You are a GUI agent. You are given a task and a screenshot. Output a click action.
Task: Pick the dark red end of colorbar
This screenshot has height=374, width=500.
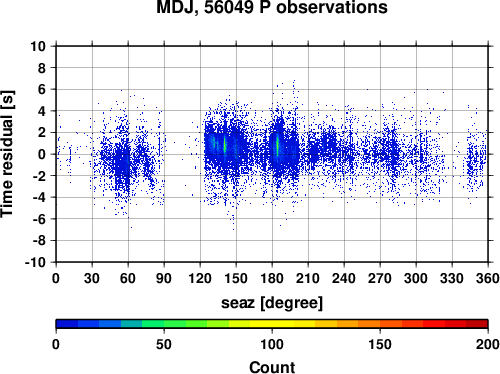[477, 324]
